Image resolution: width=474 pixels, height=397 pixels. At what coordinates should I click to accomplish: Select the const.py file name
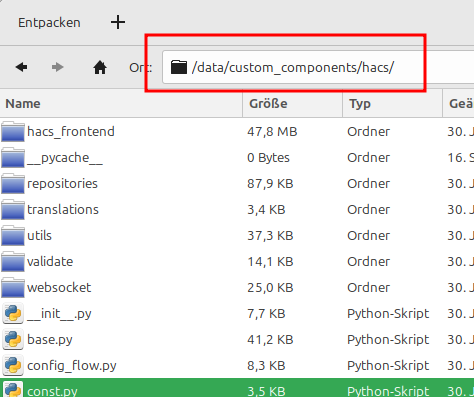tap(52, 391)
